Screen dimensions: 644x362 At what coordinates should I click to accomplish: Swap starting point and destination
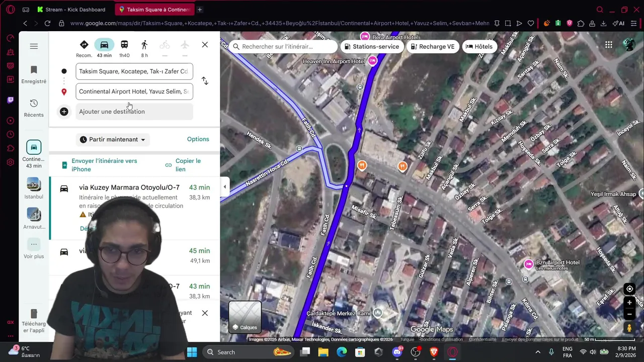pyautogui.click(x=205, y=81)
